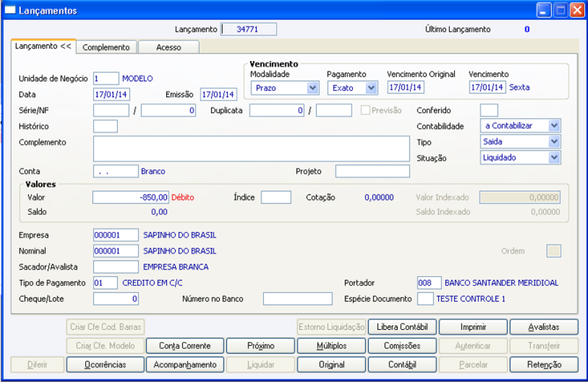Open the Retenção button

tap(544, 364)
